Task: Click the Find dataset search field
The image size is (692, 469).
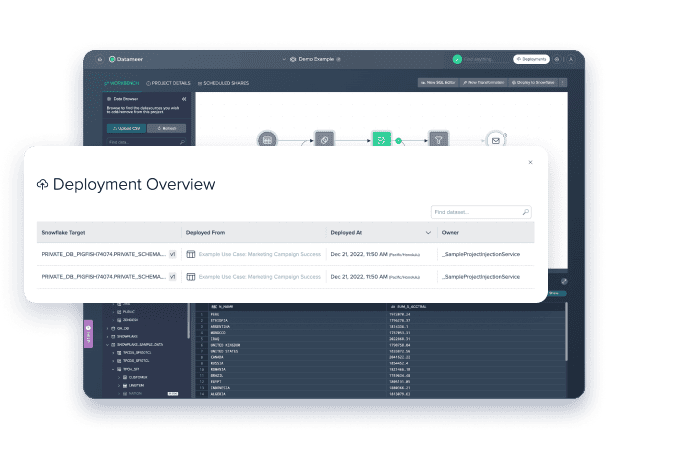Action: 481,212
